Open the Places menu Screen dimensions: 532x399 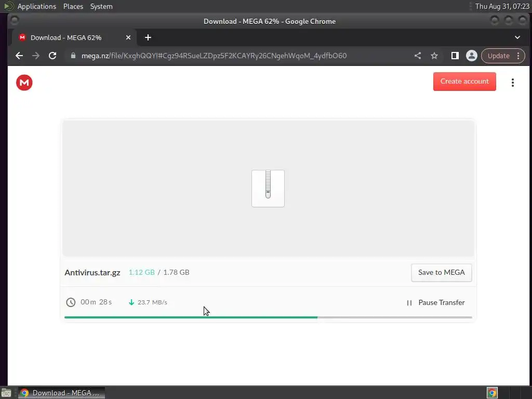pos(73,6)
